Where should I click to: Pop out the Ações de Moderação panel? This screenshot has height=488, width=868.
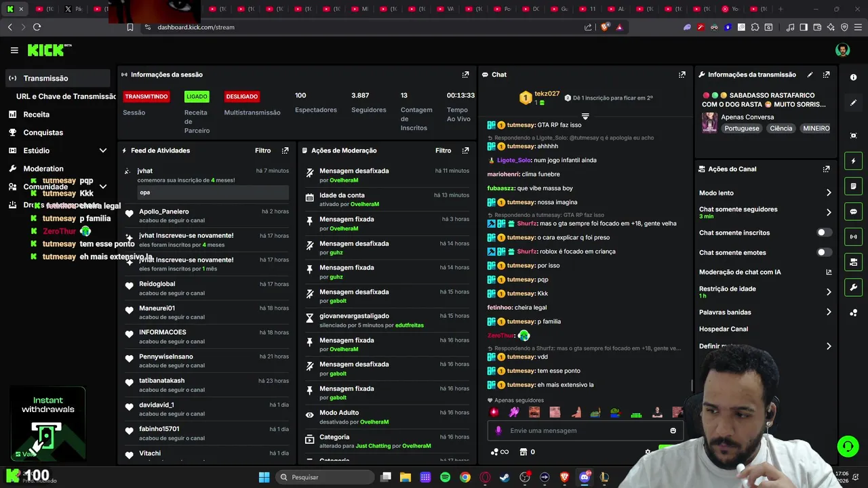pyautogui.click(x=465, y=150)
